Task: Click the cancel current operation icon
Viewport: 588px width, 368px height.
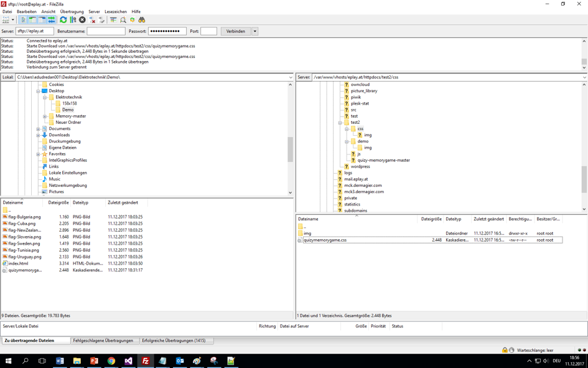Action: [x=82, y=20]
